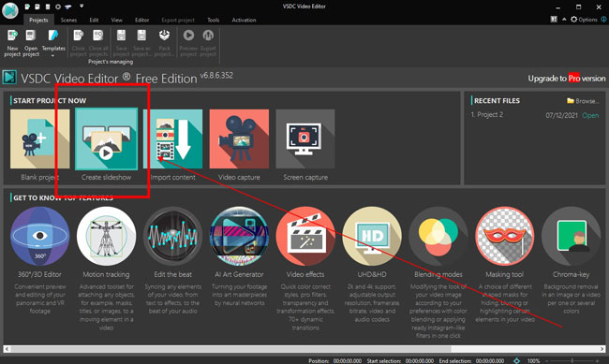Choose the Import content tile
This screenshot has width=609, height=364.
(x=172, y=138)
